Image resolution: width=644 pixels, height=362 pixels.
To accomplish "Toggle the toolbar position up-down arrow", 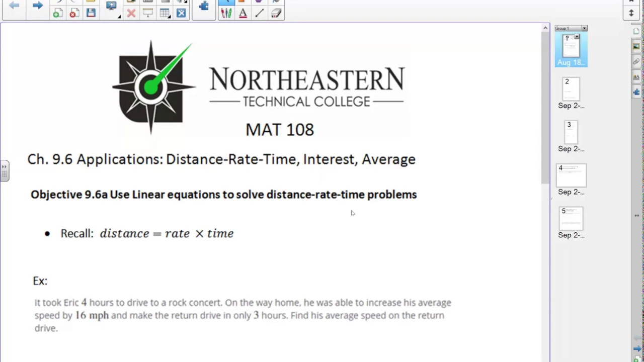I will [x=631, y=13].
